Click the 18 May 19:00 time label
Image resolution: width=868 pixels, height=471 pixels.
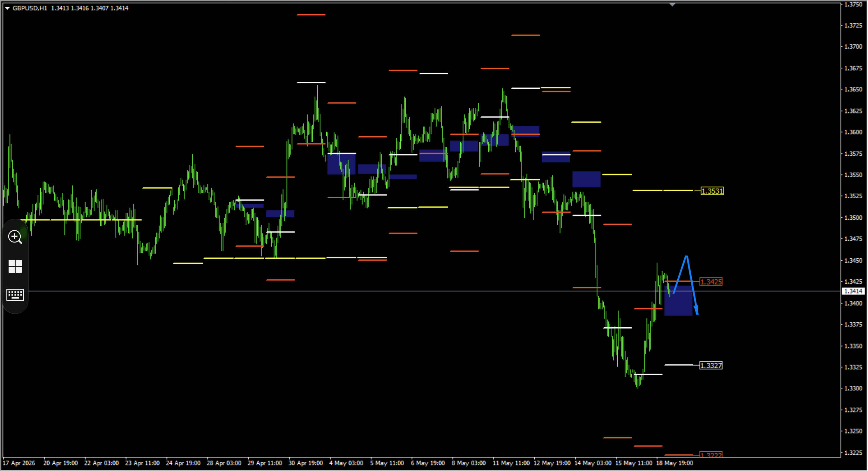pyautogui.click(x=675, y=463)
